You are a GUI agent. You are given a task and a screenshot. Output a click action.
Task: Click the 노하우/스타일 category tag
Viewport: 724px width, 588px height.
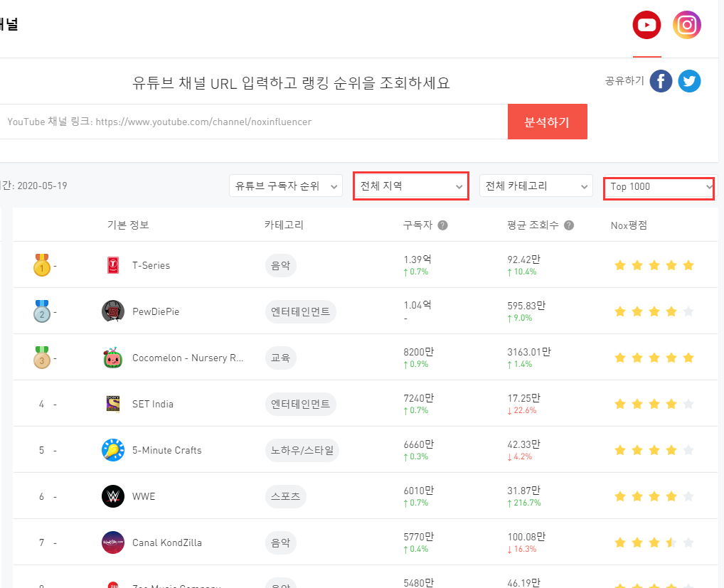click(302, 450)
